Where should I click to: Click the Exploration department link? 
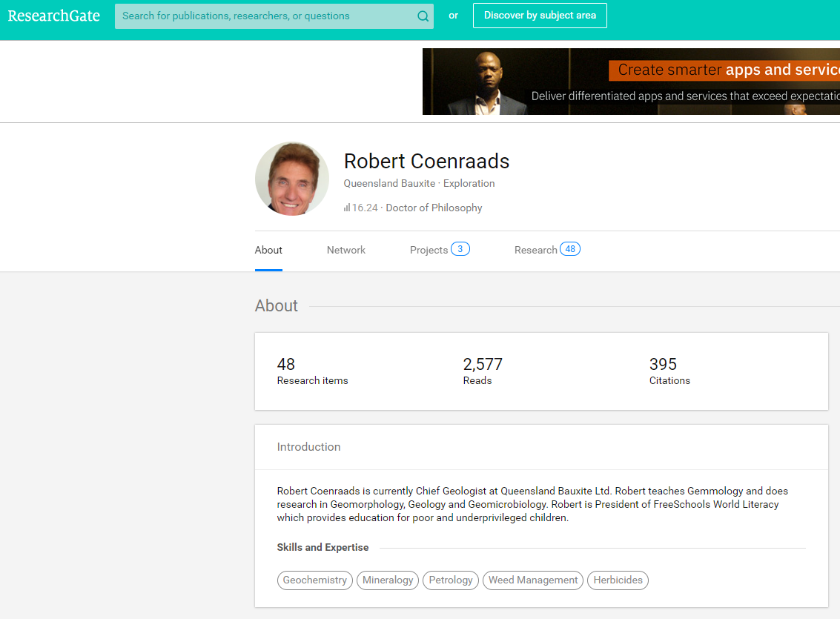(469, 183)
